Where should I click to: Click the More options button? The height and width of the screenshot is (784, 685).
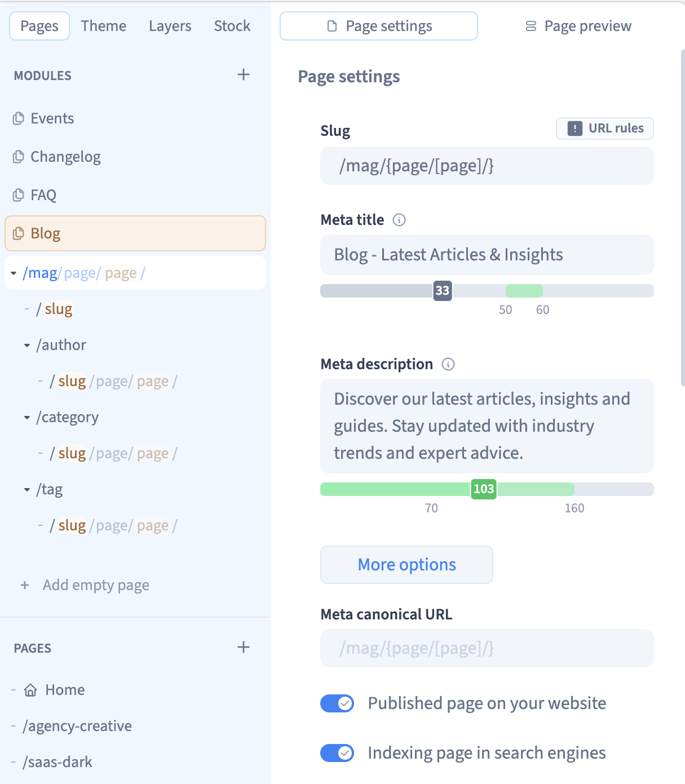pyautogui.click(x=406, y=565)
